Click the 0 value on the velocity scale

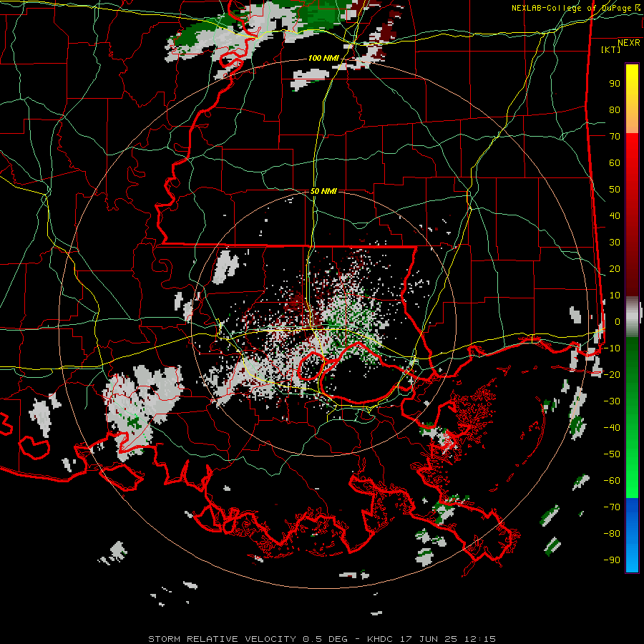tap(618, 321)
